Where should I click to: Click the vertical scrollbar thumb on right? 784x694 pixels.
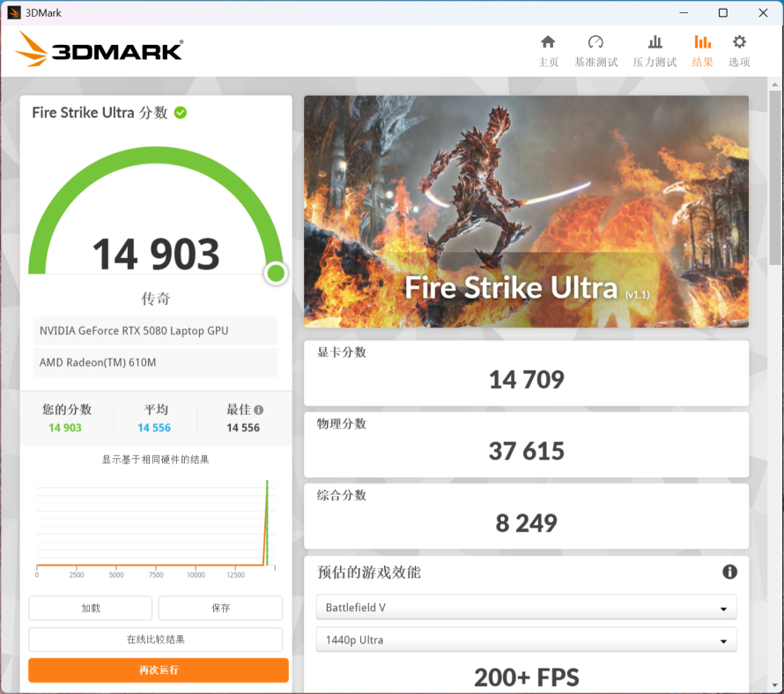click(774, 178)
